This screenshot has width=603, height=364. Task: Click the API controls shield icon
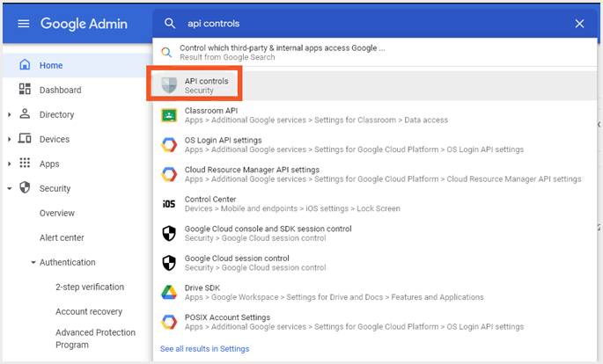click(169, 85)
